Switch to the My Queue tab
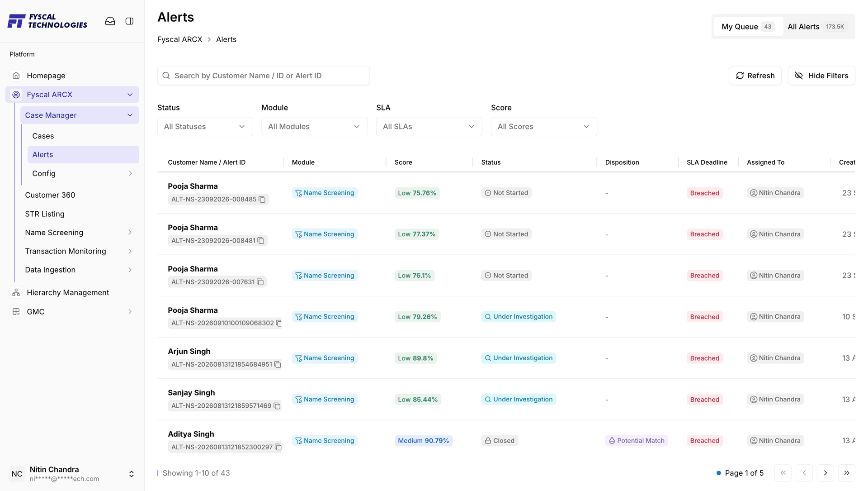Screen dimensions: 868x491 click(748, 27)
